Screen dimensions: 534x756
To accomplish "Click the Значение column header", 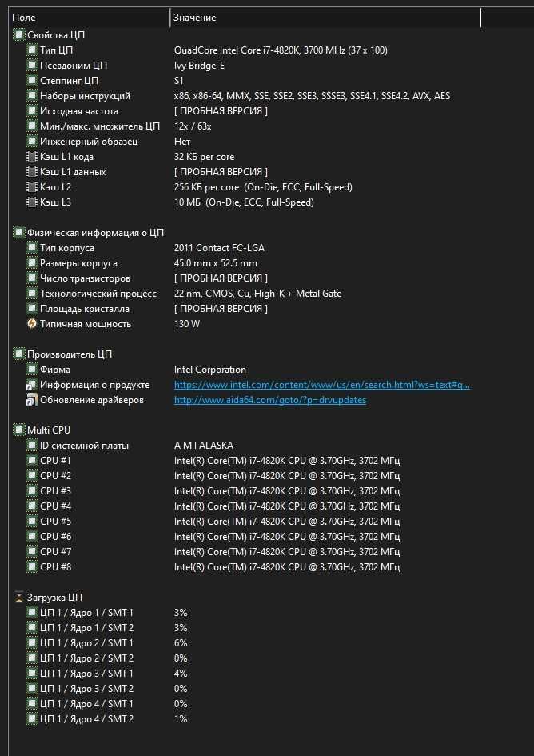I will pyautogui.click(x=326, y=18).
